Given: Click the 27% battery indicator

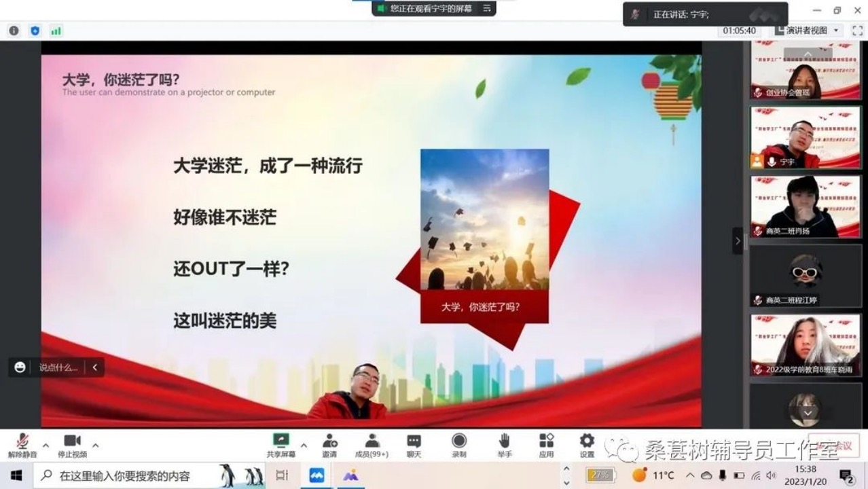Looking at the screenshot, I should 601,475.
